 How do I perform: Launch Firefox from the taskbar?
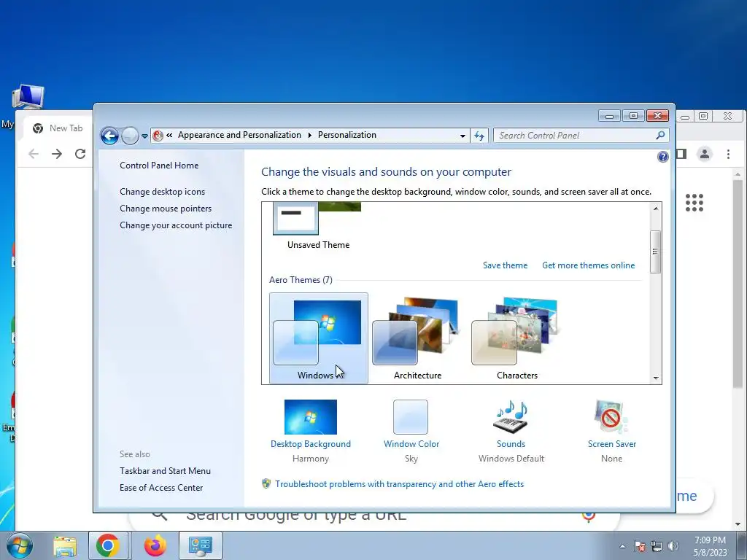pos(155,545)
